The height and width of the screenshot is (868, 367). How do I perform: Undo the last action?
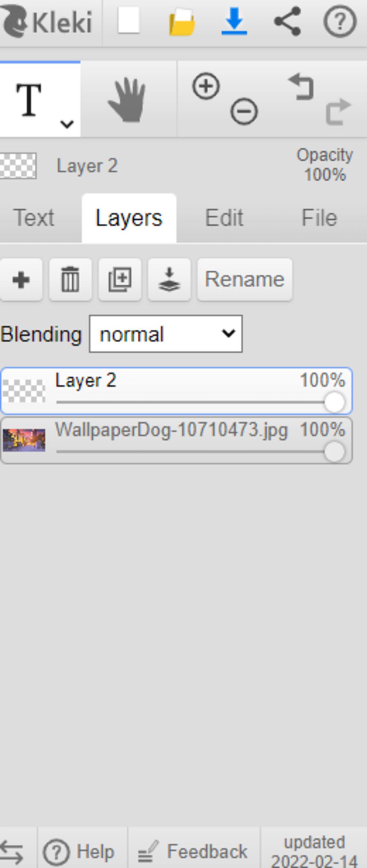tap(301, 86)
